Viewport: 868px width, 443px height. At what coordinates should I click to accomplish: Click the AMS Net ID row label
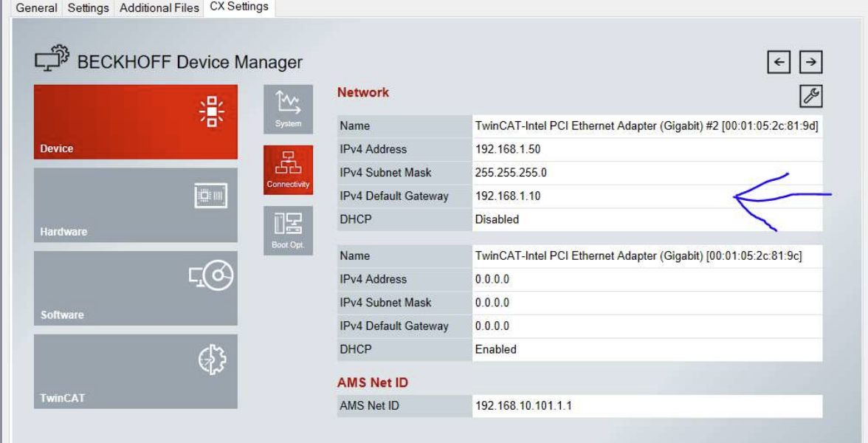(x=369, y=405)
